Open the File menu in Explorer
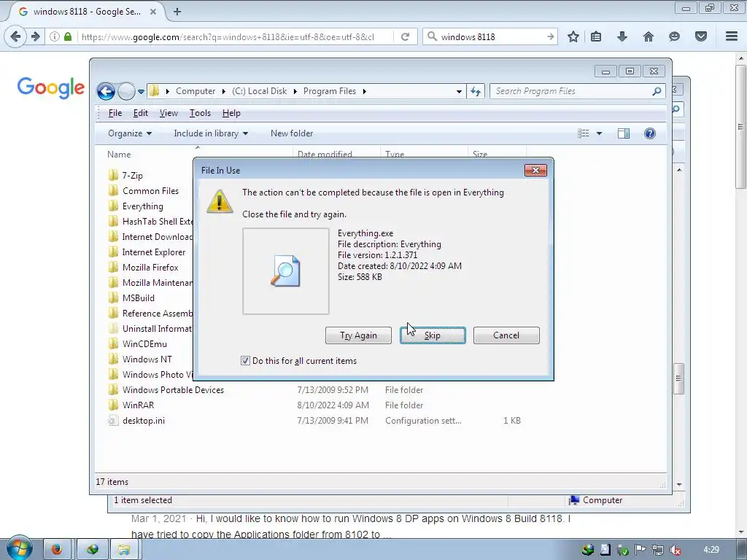The height and width of the screenshot is (560, 747). pyautogui.click(x=115, y=113)
